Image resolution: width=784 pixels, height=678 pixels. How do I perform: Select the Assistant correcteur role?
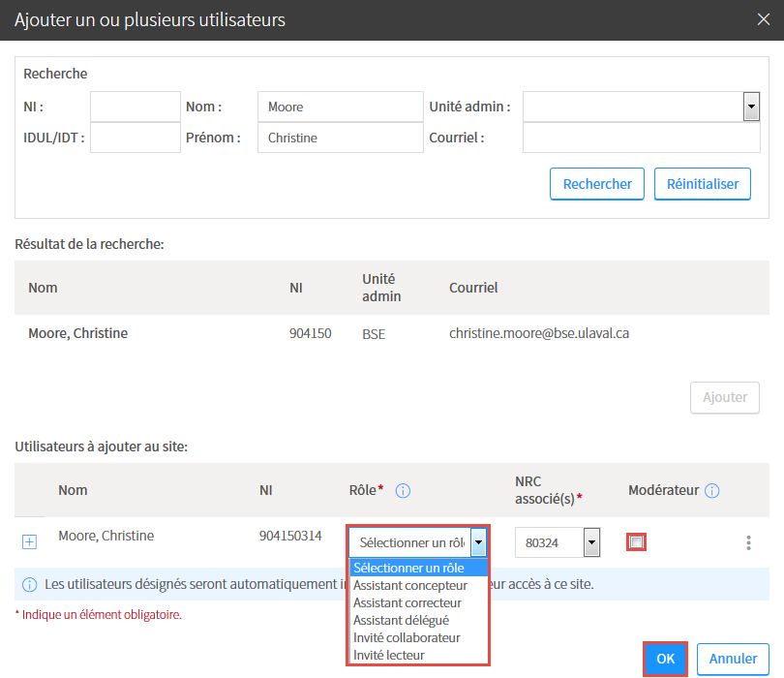(418, 603)
